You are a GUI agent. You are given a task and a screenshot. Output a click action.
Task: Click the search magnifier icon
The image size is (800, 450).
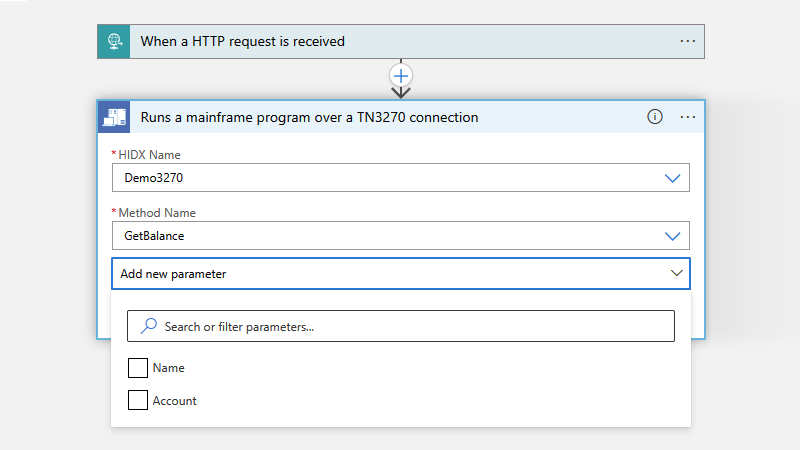pyautogui.click(x=149, y=326)
